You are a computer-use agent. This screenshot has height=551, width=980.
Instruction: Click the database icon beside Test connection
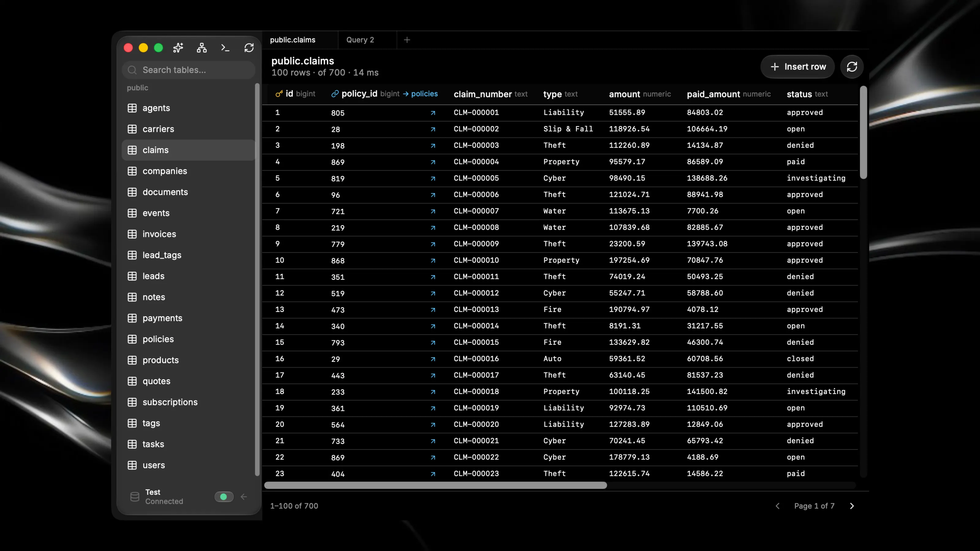click(135, 497)
